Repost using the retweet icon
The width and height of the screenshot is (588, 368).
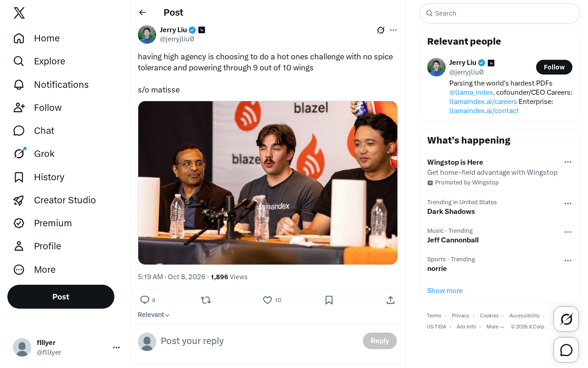206,300
